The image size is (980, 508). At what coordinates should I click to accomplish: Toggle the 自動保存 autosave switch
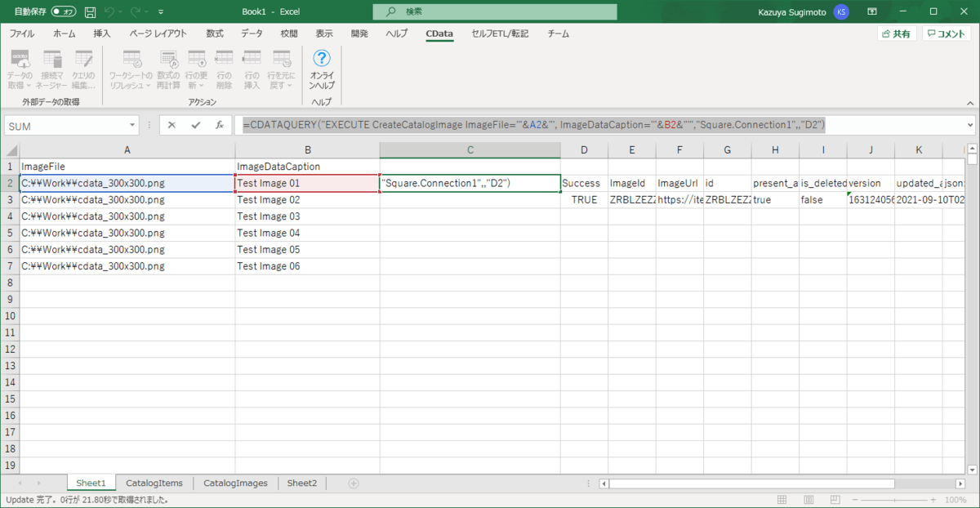pos(65,12)
